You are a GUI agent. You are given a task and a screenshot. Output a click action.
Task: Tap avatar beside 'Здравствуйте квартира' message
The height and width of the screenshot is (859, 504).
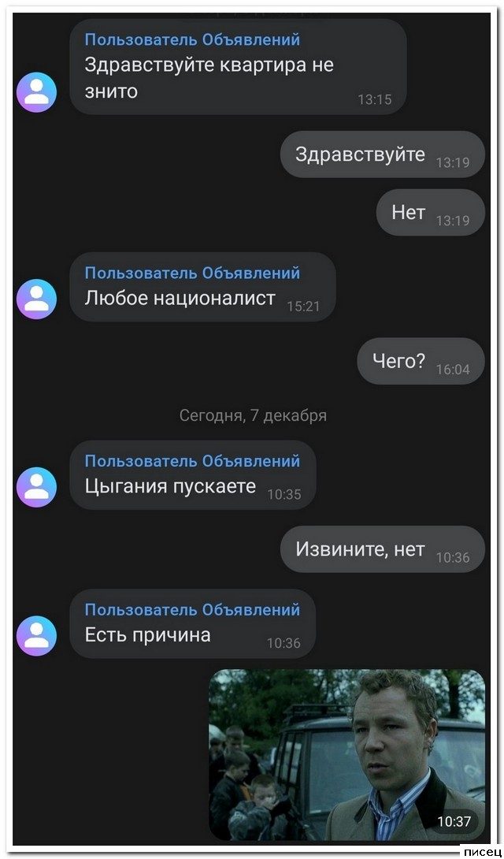pos(37,92)
